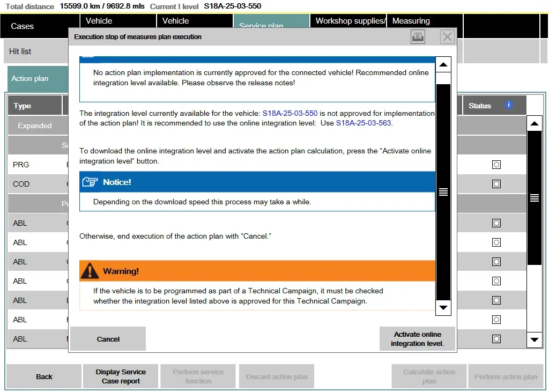The width and height of the screenshot is (549, 392).
Task: Select the COD type cell
Action: click(21, 184)
